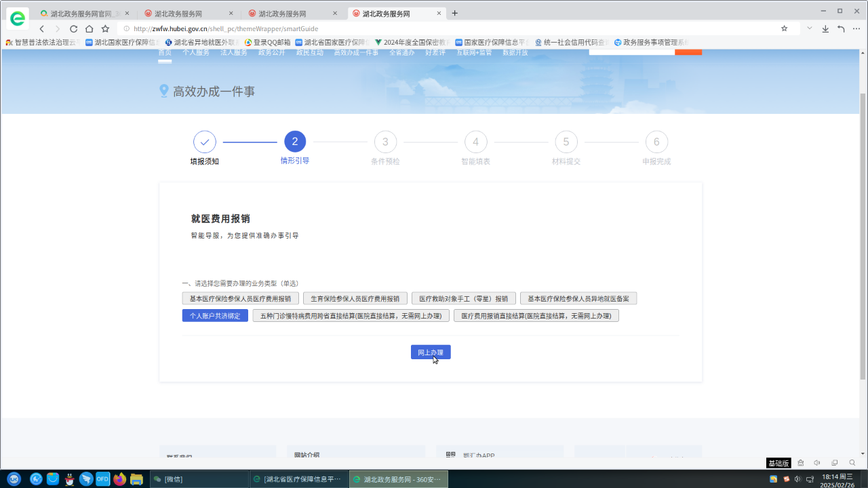Click the 网上办理 button
The image size is (868, 488).
(x=431, y=352)
